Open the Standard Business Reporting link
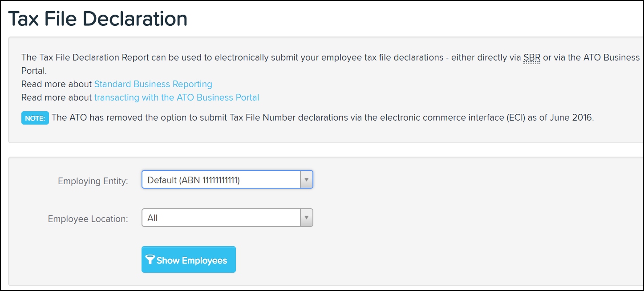The image size is (644, 291). point(153,84)
